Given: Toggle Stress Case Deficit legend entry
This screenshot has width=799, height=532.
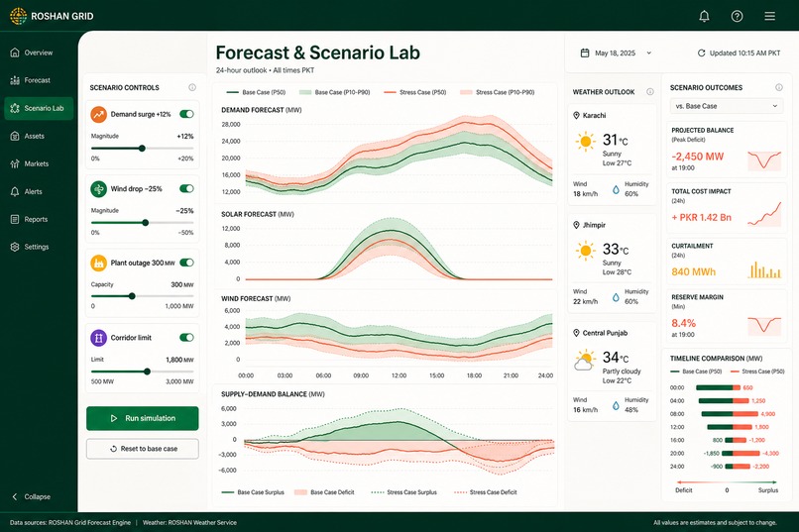Looking at the screenshot, I should click(485, 492).
